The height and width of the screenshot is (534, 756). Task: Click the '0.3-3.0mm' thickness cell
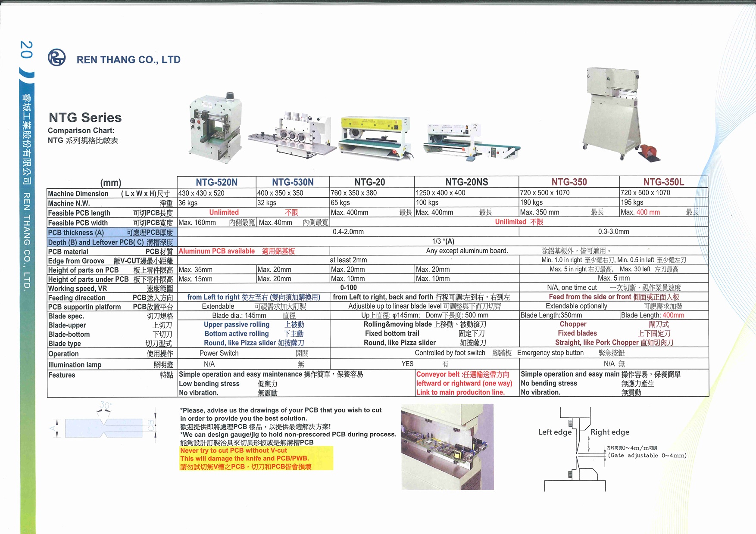613,232
